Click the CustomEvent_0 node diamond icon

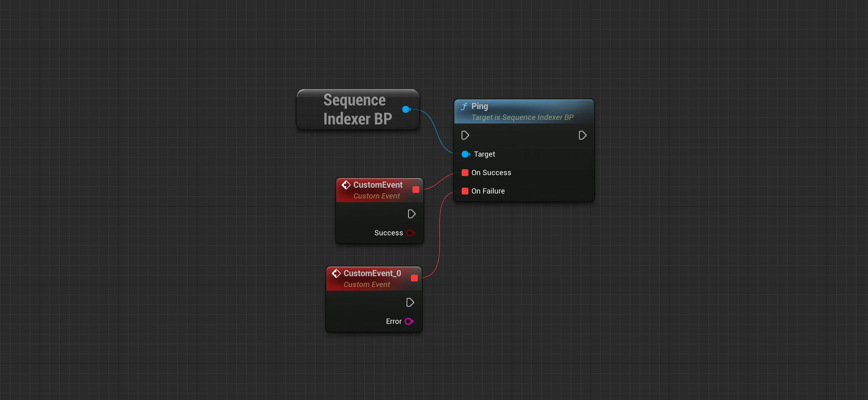tap(336, 273)
